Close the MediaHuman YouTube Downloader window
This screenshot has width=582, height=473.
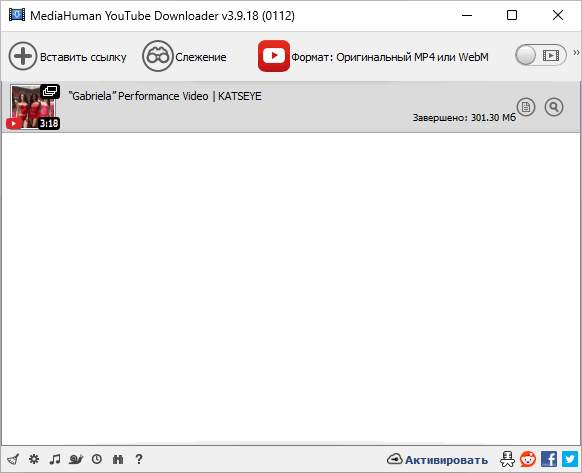tap(558, 15)
